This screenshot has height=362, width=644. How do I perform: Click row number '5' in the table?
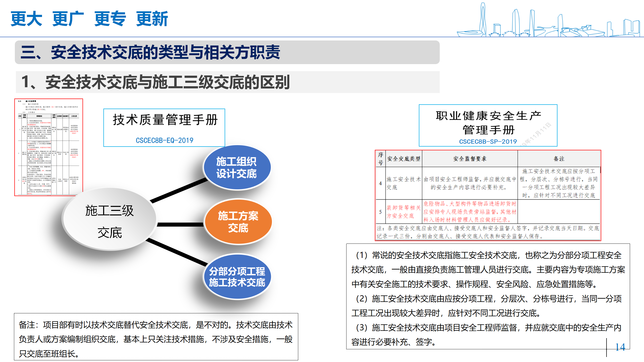[380, 212]
